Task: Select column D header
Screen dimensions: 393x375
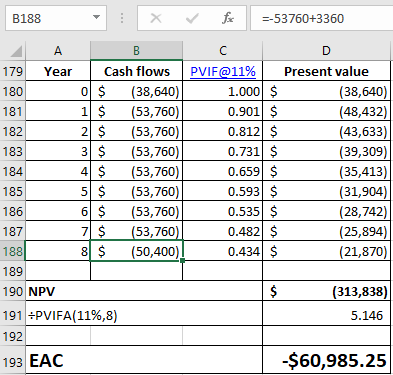Action: (326, 51)
